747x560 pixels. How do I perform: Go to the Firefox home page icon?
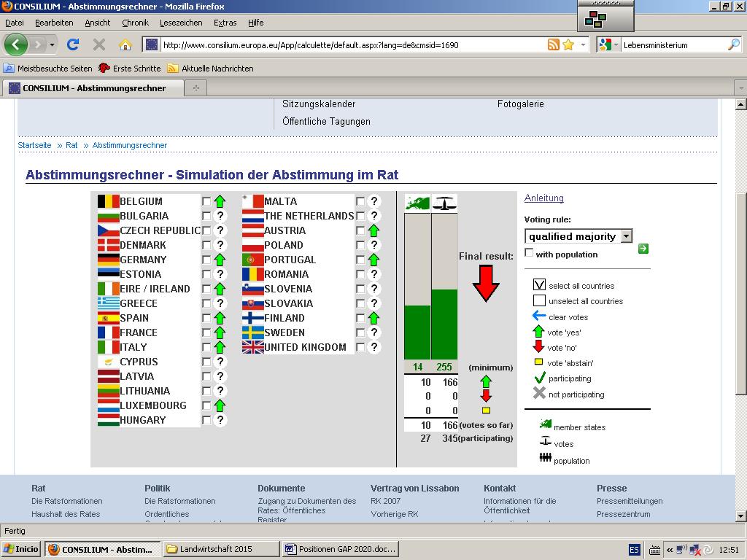click(x=125, y=44)
